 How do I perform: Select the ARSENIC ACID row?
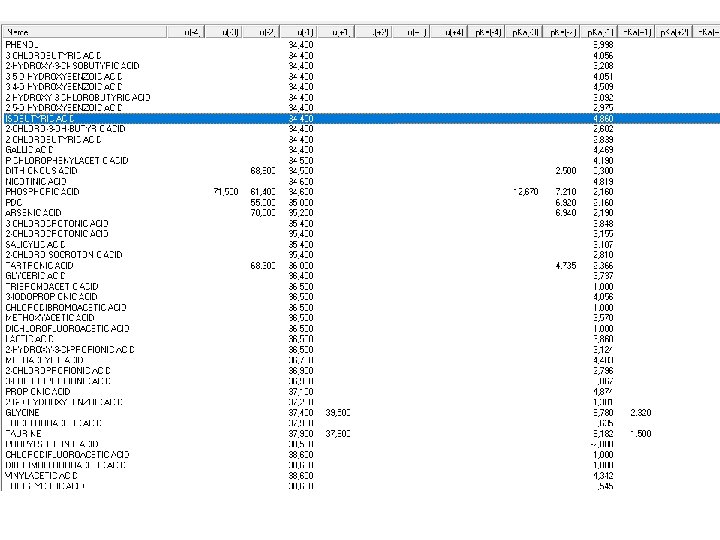362,213
